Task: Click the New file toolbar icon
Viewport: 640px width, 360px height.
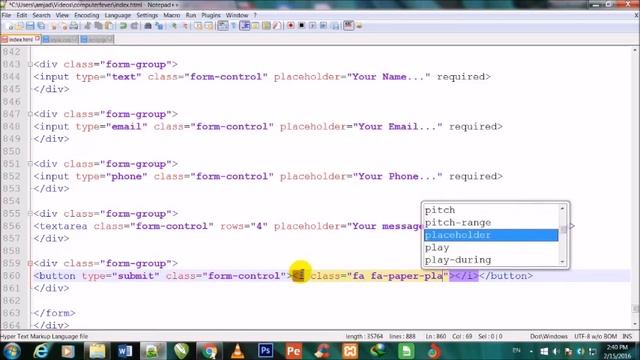Action: 9,26
